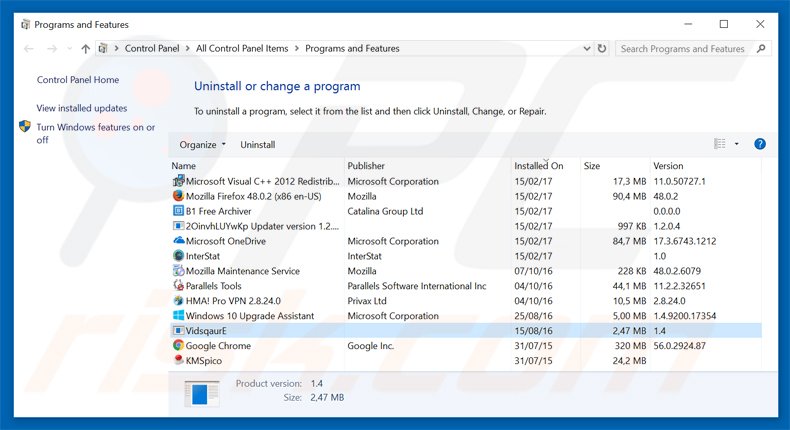Click the Uninstall toolbar button

point(257,145)
